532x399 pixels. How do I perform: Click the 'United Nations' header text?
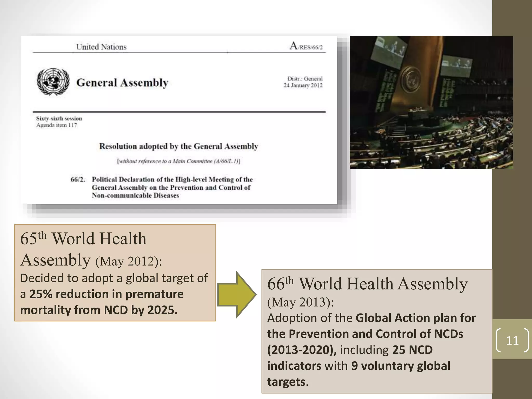pyautogui.click(x=101, y=47)
